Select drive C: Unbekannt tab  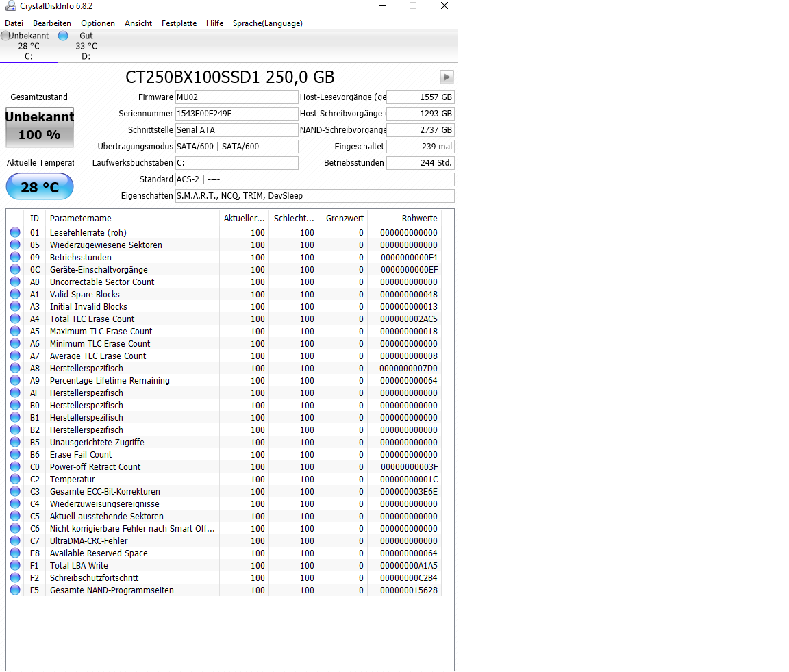click(x=29, y=46)
